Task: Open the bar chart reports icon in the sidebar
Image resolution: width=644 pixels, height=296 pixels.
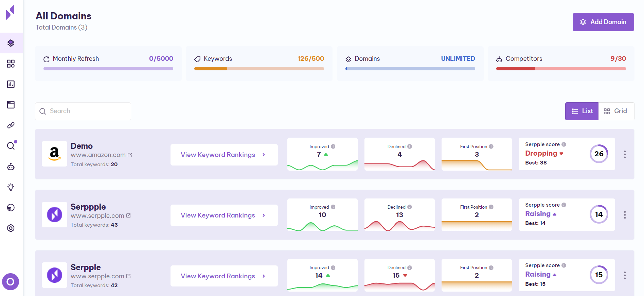Action: click(11, 84)
